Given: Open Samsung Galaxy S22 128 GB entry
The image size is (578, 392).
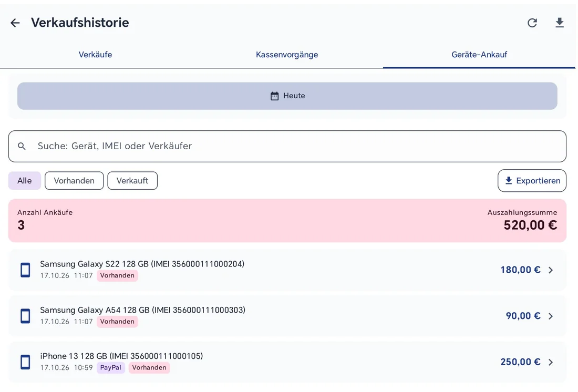Looking at the screenshot, I should tap(287, 270).
